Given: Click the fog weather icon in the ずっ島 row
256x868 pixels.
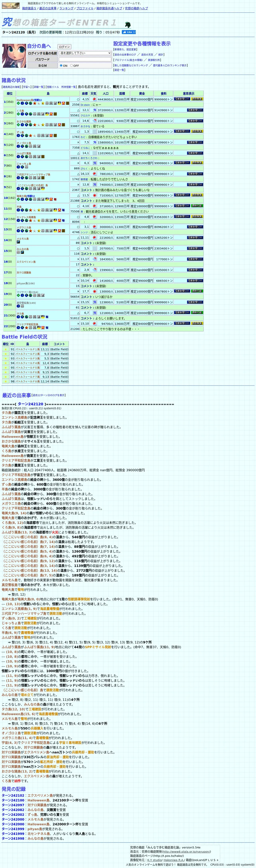Looking at the screenshot, I should [x=95, y=131].
